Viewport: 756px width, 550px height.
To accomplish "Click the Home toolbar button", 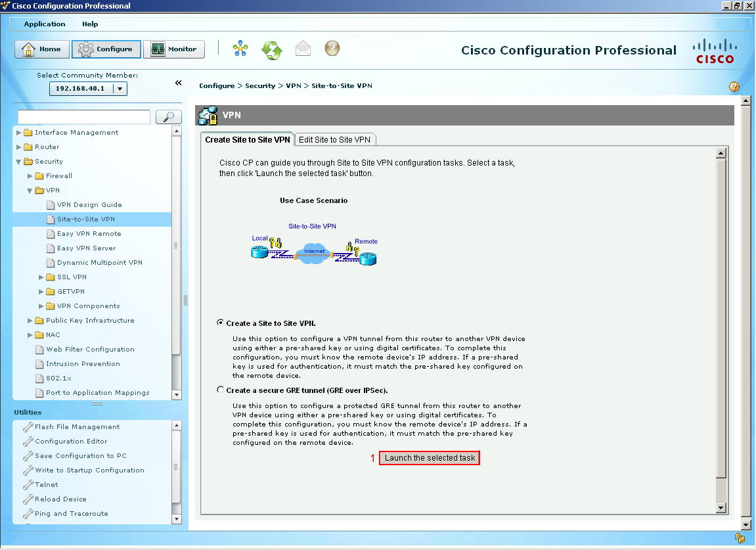I will (42, 49).
